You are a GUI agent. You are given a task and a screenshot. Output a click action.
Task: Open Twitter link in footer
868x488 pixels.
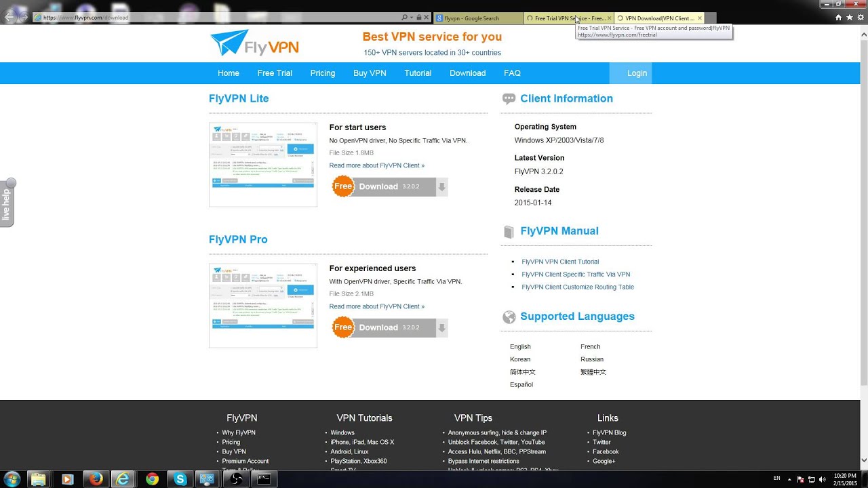pos(601,442)
